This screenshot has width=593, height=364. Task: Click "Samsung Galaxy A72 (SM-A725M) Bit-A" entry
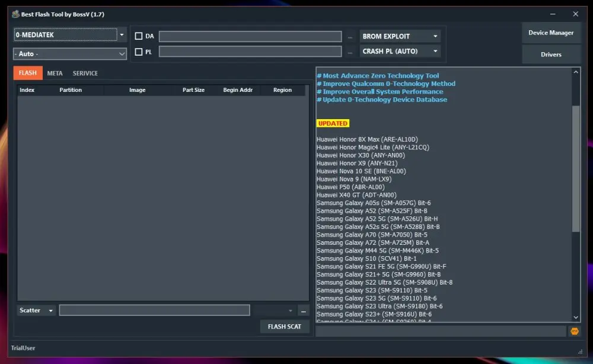tap(373, 242)
